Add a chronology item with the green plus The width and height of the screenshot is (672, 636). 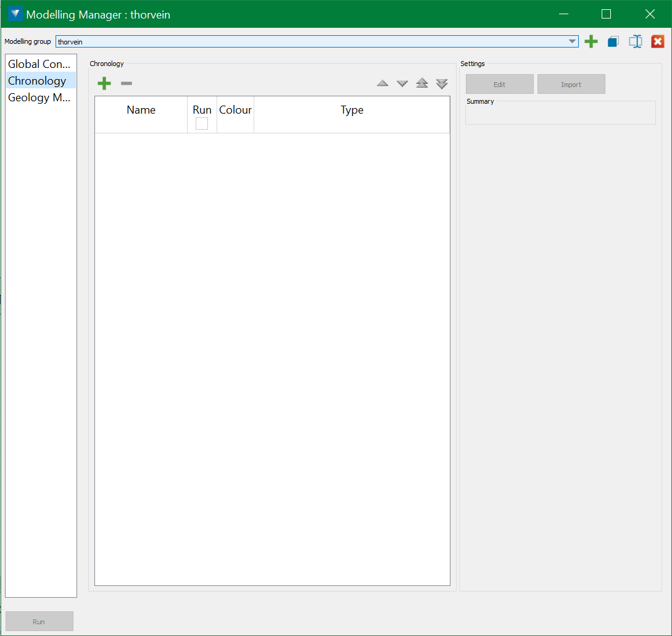point(104,83)
